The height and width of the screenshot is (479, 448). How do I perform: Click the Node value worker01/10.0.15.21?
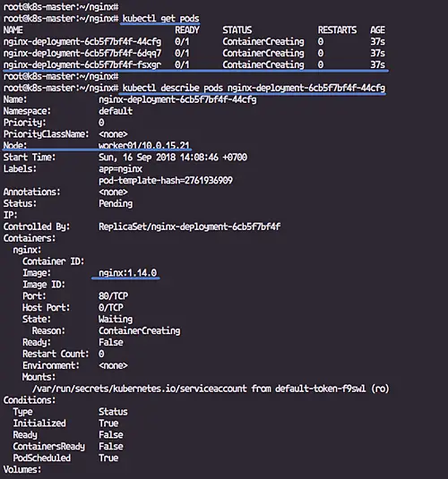coord(144,146)
